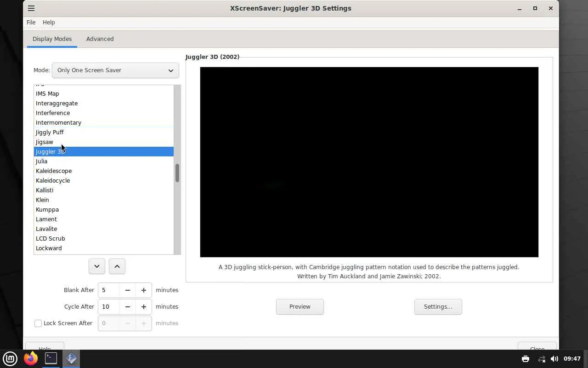The image size is (588, 368).
Task: Move to the previous saver with the up arrow
Action: 117,266
